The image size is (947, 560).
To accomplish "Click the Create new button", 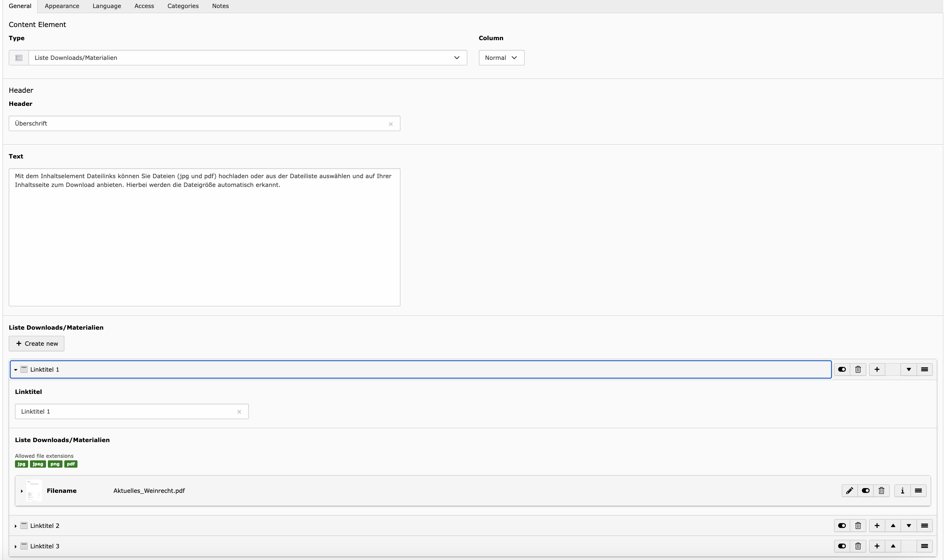I will (x=37, y=344).
